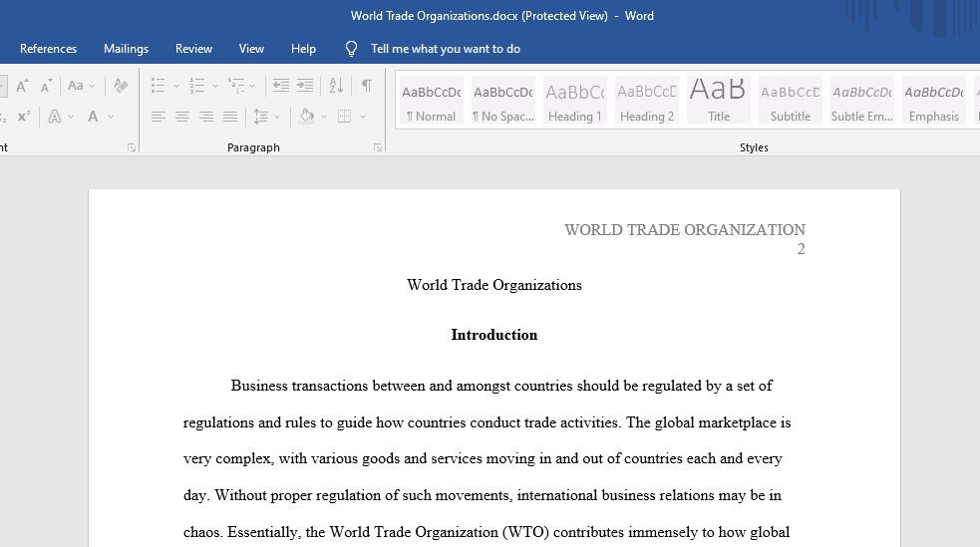Toggle Align Right paragraph alignment
Viewport: 980px width, 547px height.
point(206,117)
